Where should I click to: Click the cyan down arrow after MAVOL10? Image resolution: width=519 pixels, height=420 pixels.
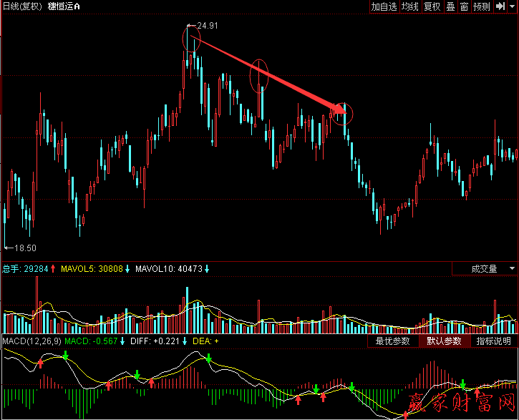click(x=206, y=269)
